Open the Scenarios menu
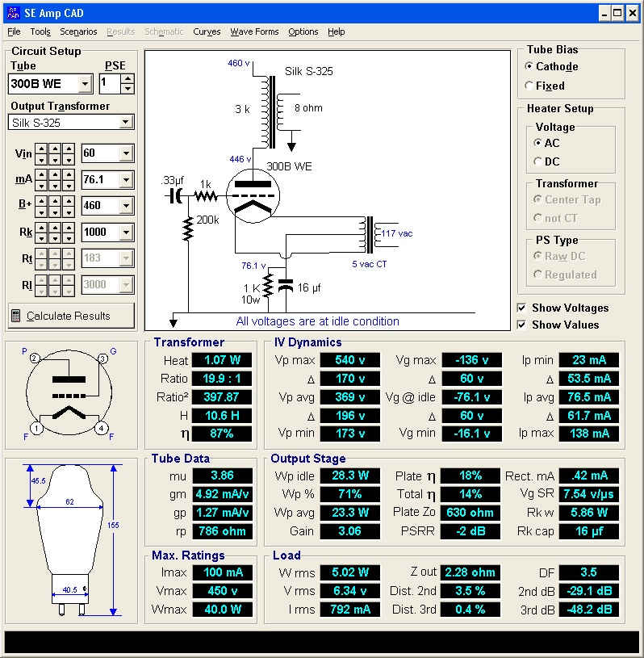Screen dimensions: 644x658 click(x=78, y=31)
